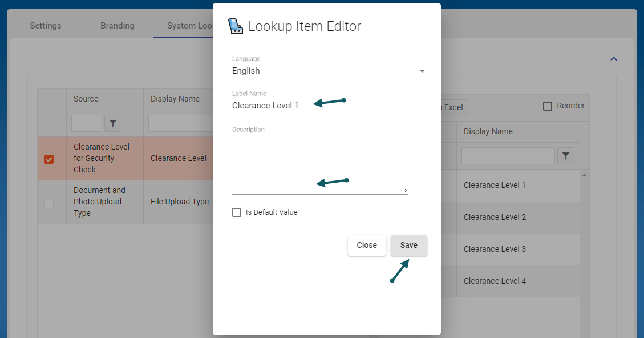
Task: Uncheck the Clearance Level for Security Check row
Action: click(49, 159)
